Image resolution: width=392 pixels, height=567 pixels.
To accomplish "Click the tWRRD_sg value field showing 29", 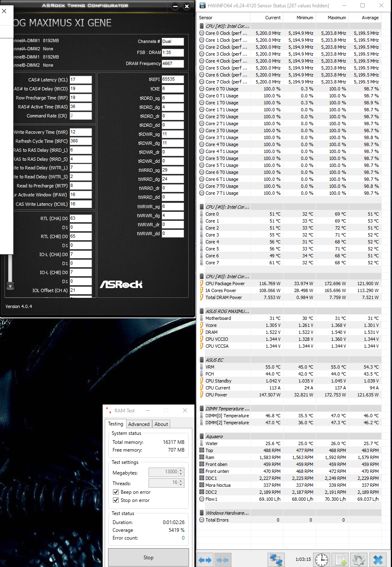I will pos(173,170).
